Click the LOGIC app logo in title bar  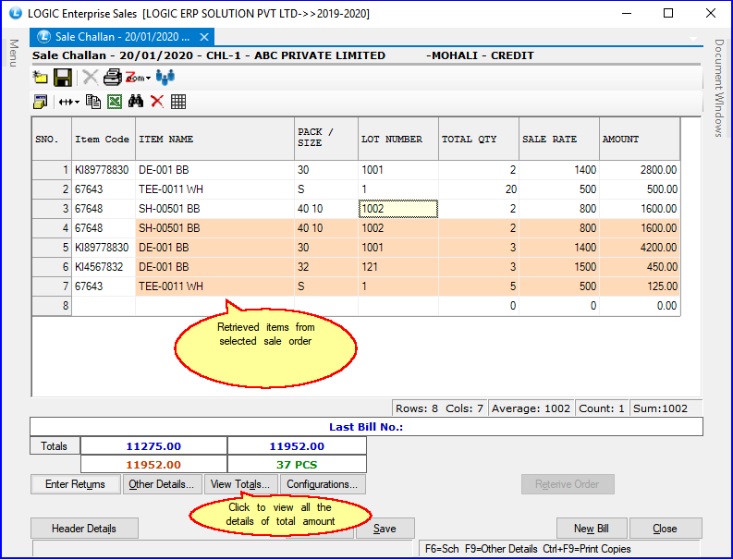coord(16,13)
